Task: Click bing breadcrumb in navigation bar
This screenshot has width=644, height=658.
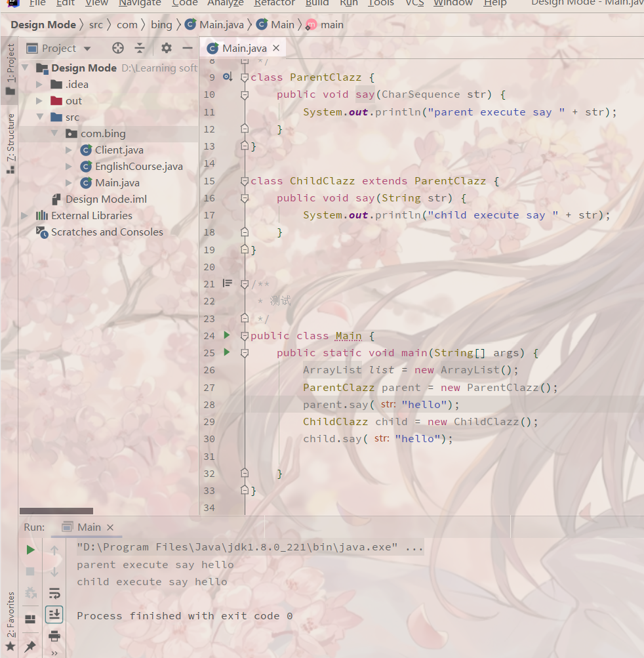Action: click(x=161, y=25)
